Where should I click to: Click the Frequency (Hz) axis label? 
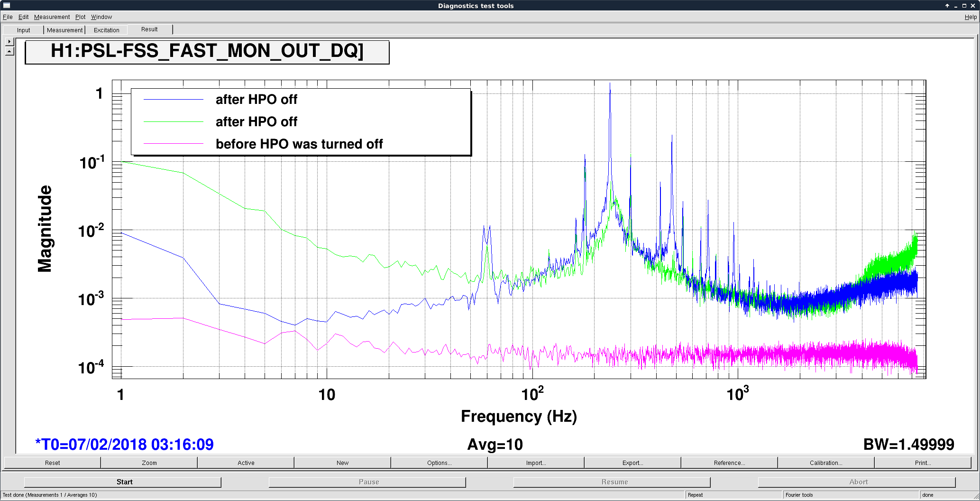pos(519,416)
